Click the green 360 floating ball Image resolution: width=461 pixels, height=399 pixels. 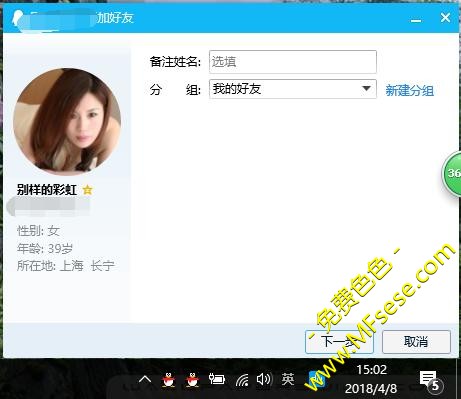[x=451, y=173]
